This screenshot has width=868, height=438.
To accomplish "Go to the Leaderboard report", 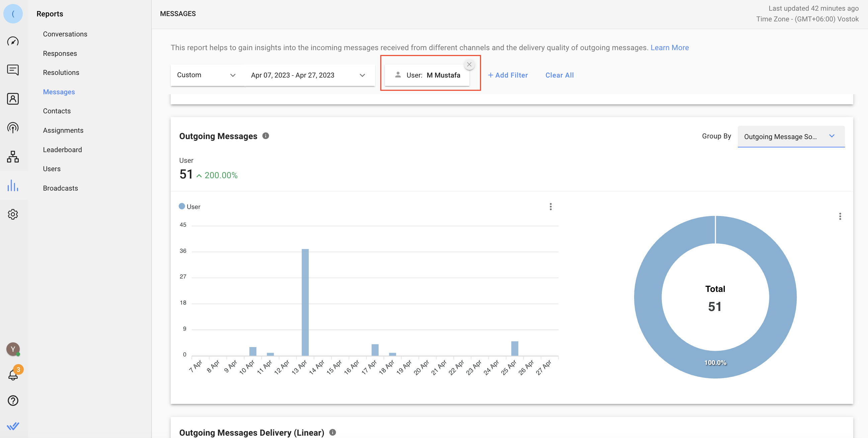I will [62, 149].
